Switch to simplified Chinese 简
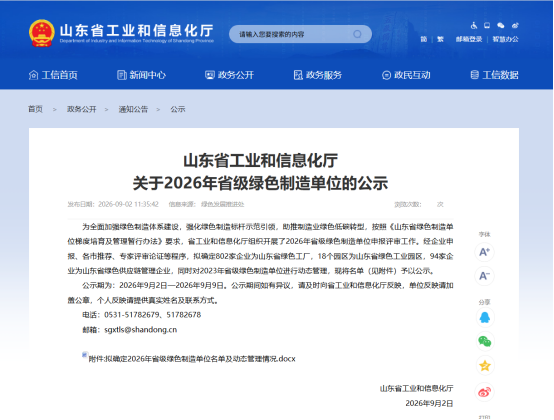The image size is (554, 420). (x=424, y=39)
